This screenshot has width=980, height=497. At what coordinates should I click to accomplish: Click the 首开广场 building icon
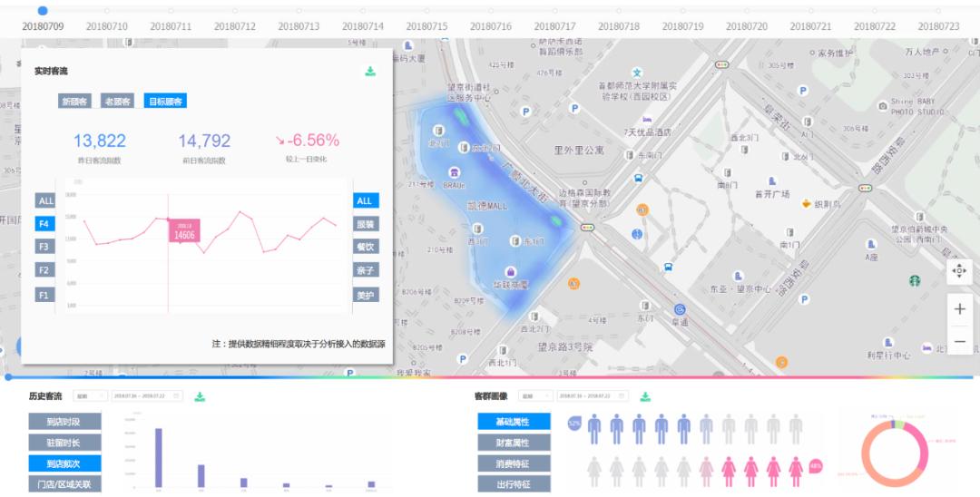pos(772,181)
